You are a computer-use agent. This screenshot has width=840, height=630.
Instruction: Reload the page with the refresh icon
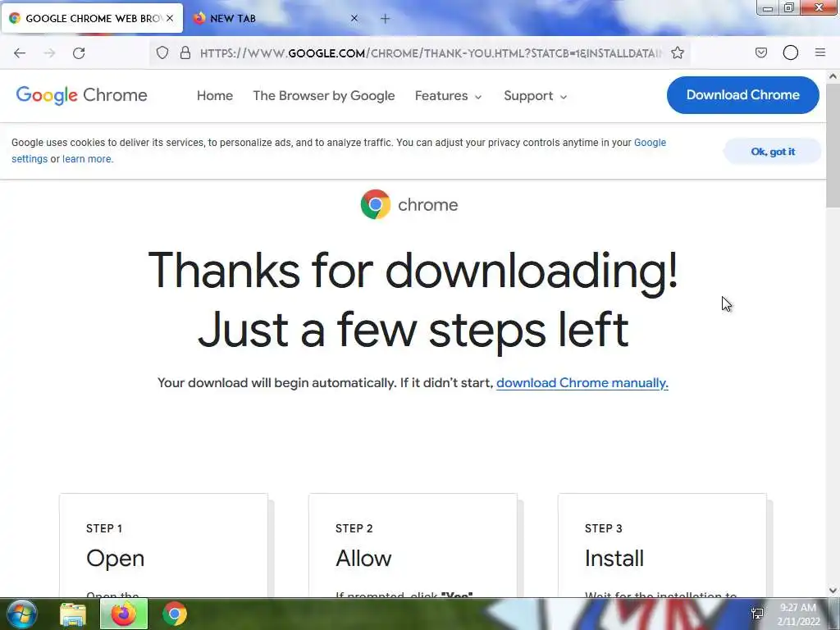pos(79,53)
